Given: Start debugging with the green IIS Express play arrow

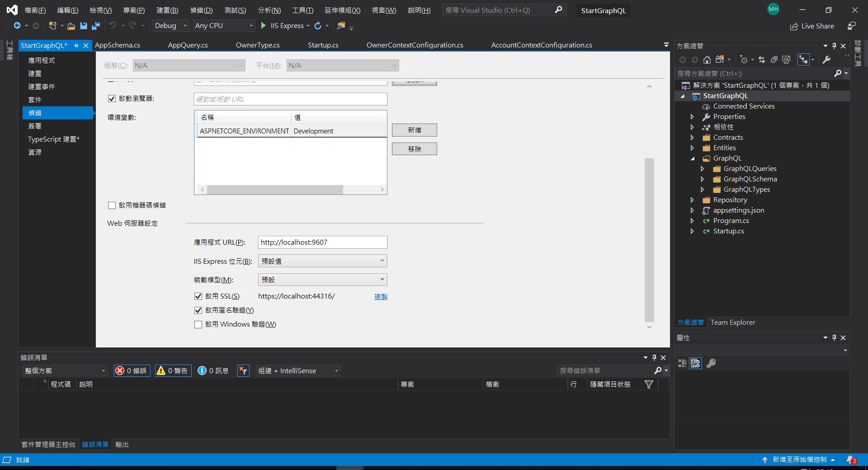Looking at the screenshot, I should coord(264,26).
